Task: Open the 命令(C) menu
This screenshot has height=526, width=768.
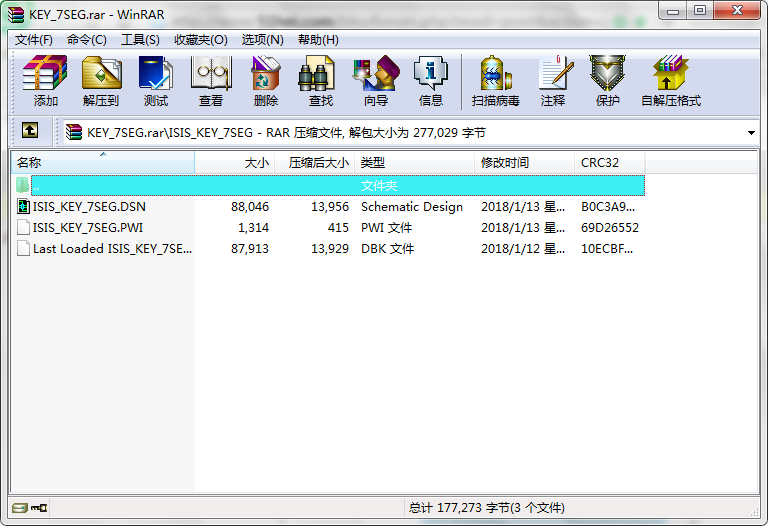Action: pos(87,40)
